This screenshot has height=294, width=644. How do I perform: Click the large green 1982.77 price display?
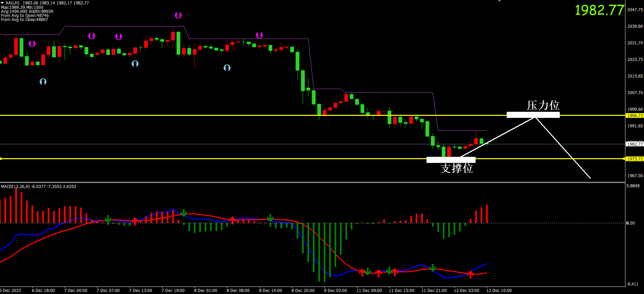(599, 10)
